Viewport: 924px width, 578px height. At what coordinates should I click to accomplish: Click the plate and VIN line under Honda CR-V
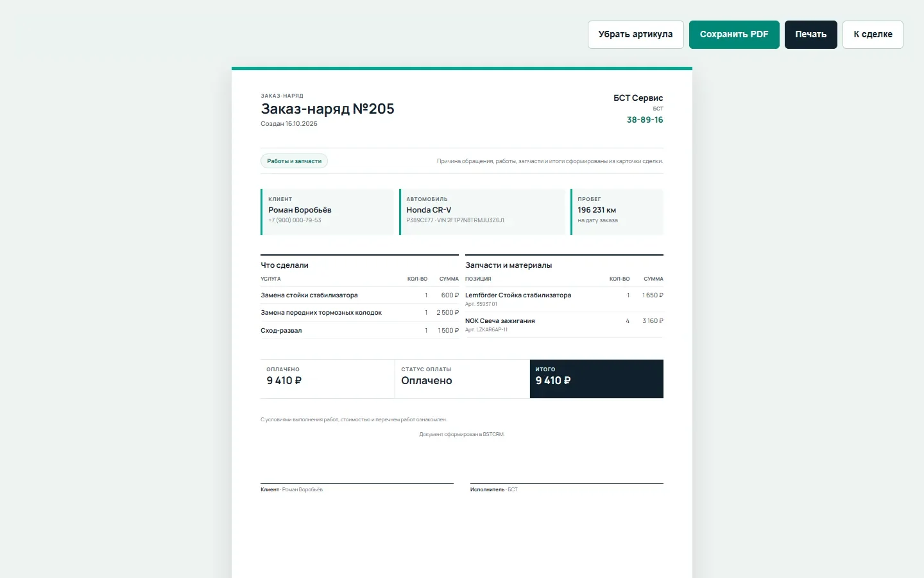coord(455,220)
